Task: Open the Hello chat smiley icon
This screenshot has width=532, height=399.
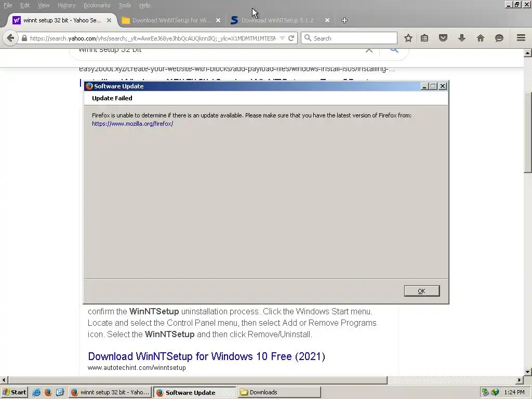Action: pyautogui.click(x=499, y=38)
